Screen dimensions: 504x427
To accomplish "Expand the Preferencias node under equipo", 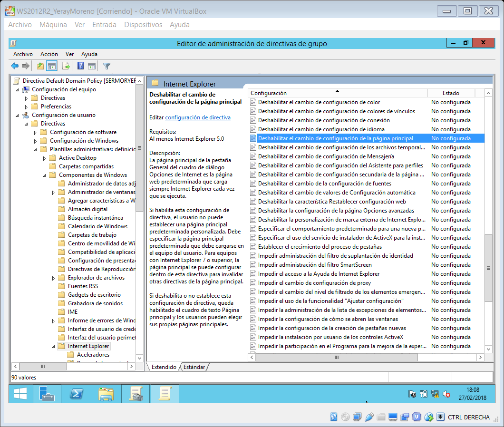I will 26,107.
